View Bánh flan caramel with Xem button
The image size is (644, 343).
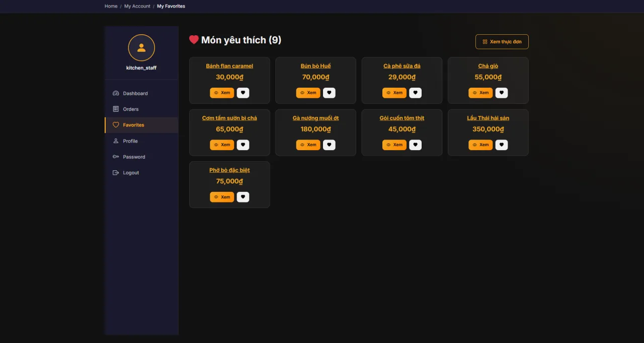(222, 93)
